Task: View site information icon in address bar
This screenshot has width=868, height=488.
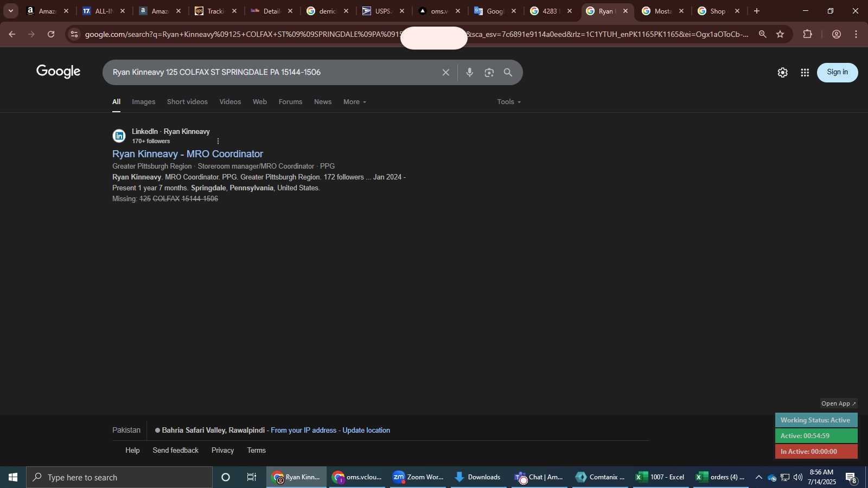Action: (74, 34)
